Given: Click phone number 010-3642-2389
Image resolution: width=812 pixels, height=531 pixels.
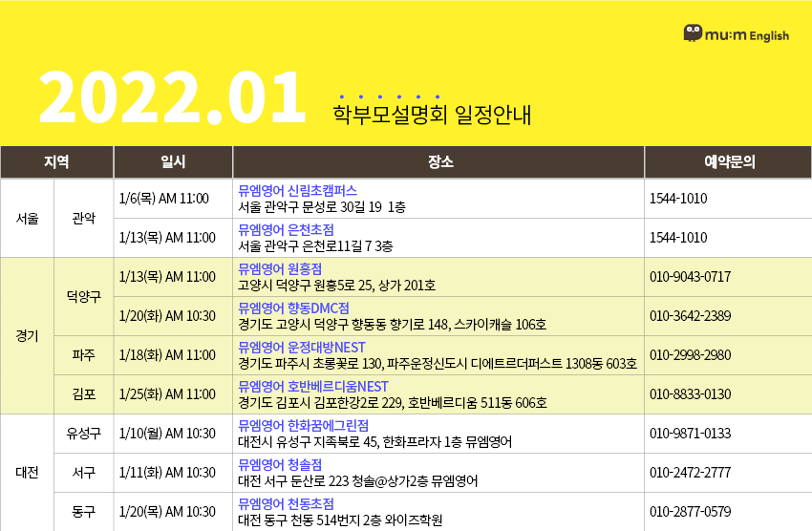Looking at the screenshot, I should [691, 316].
